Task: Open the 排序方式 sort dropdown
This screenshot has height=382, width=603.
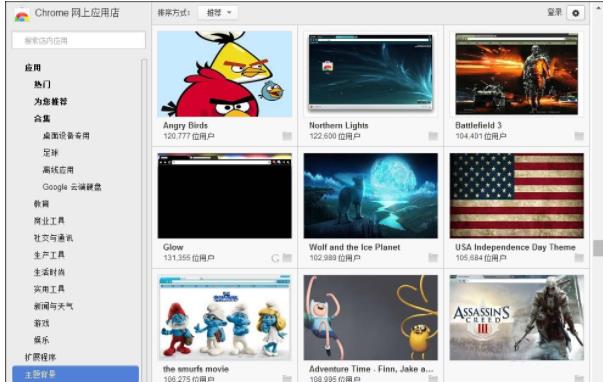Action: point(218,13)
